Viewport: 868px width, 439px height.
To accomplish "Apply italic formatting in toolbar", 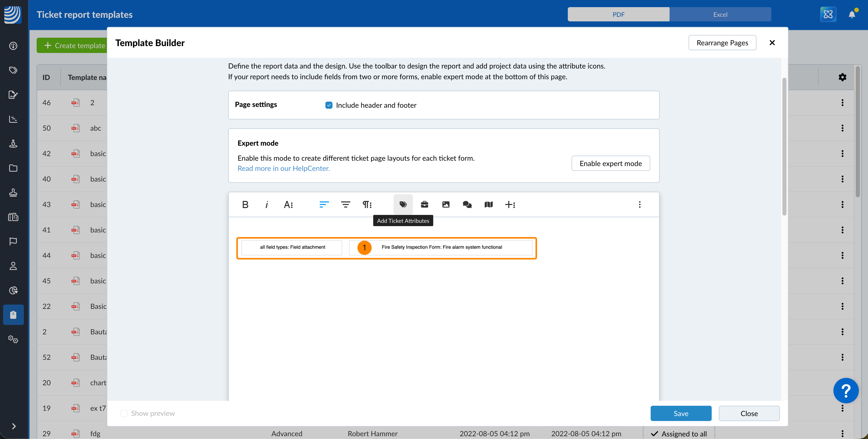I will click(267, 204).
